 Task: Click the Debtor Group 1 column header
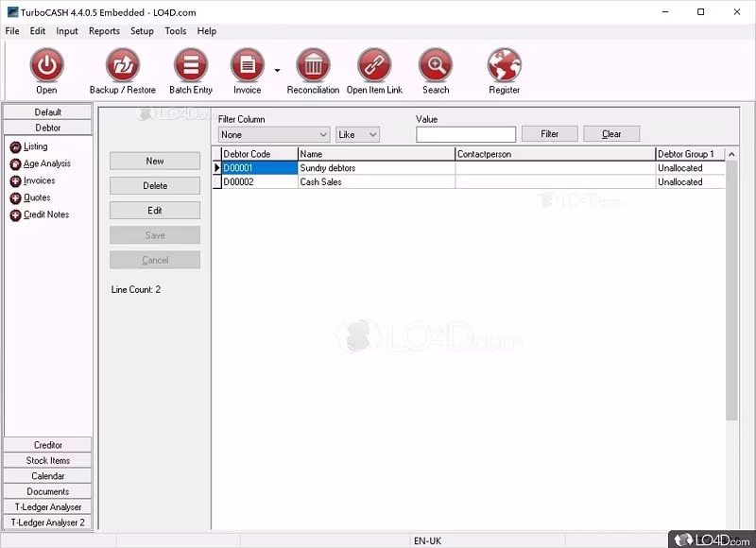(x=691, y=154)
